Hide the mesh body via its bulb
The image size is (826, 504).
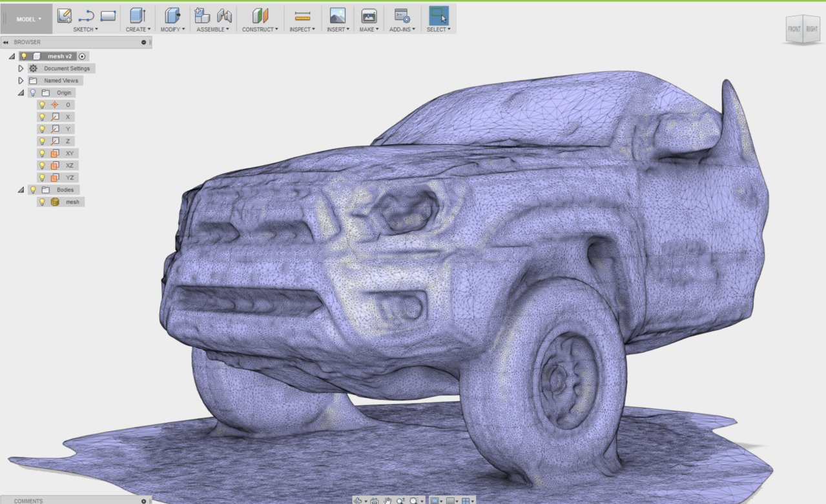click(x=42, y=202)
